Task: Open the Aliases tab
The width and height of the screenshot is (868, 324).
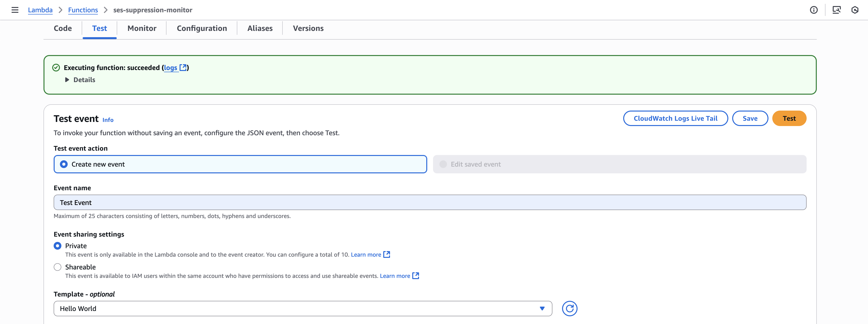Action: click(x=260, y=28)
